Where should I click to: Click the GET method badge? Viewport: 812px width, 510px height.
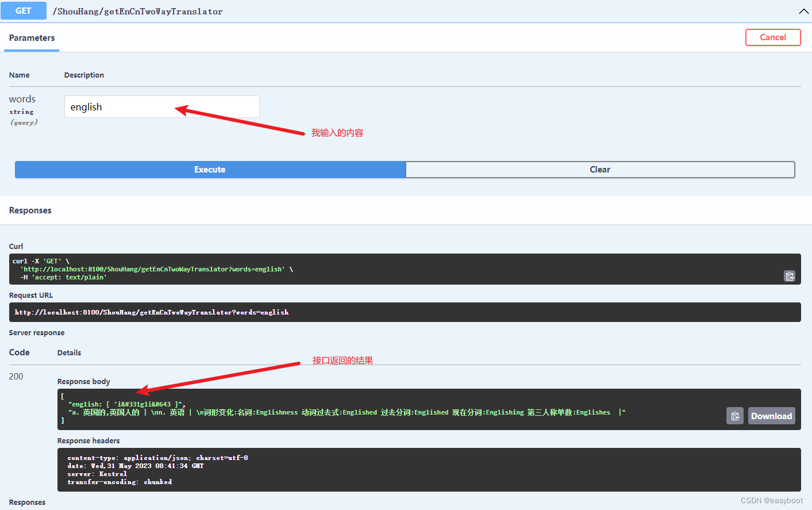pos(24,11)
